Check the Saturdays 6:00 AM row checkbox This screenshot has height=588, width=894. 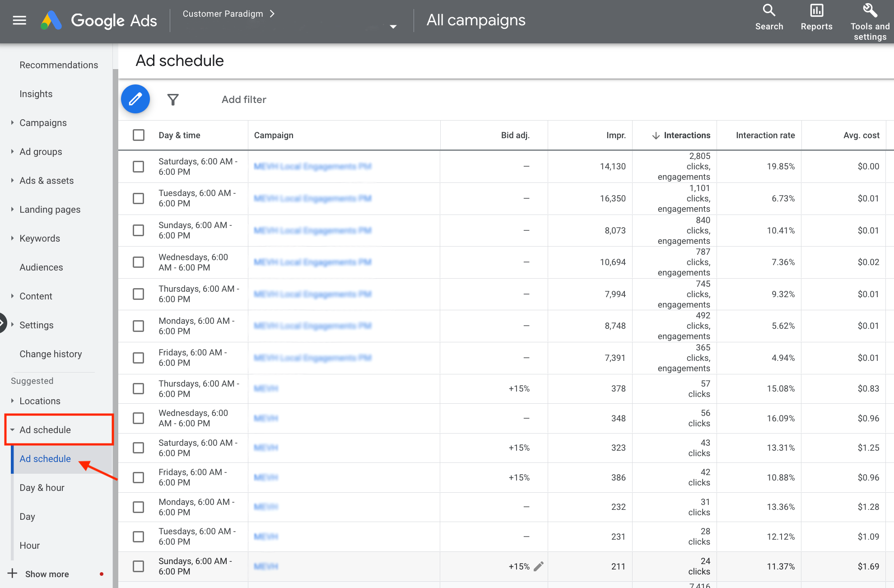(138, 167)
